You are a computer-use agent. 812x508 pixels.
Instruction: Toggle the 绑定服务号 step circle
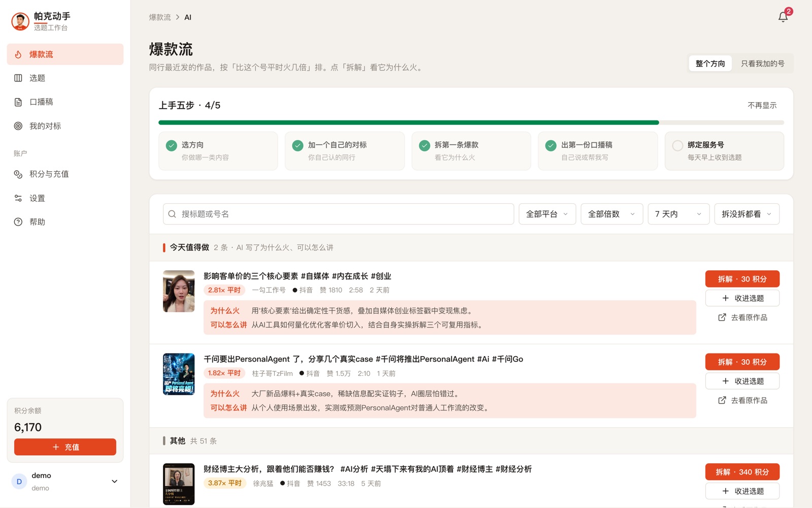[x=678, y=146]
